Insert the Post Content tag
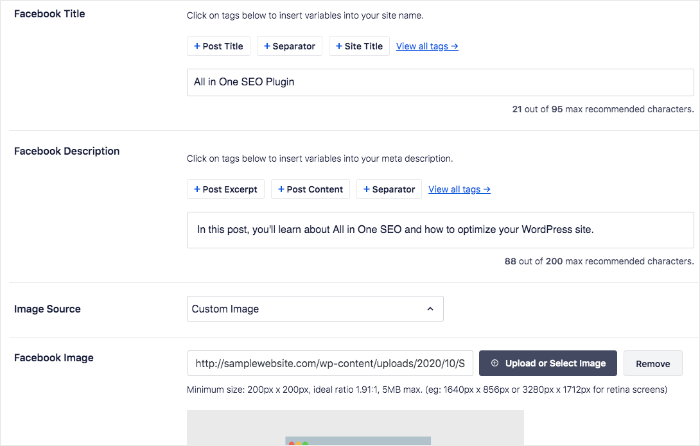The width and height of the screenshot is (700, 446). tap(310, 189)
